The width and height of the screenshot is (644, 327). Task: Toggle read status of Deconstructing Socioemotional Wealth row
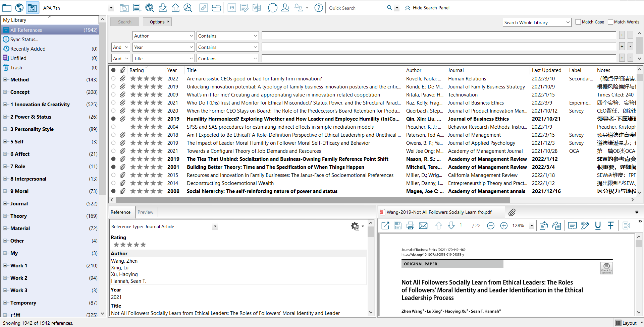pyautogui.click(x=113, y=183)
